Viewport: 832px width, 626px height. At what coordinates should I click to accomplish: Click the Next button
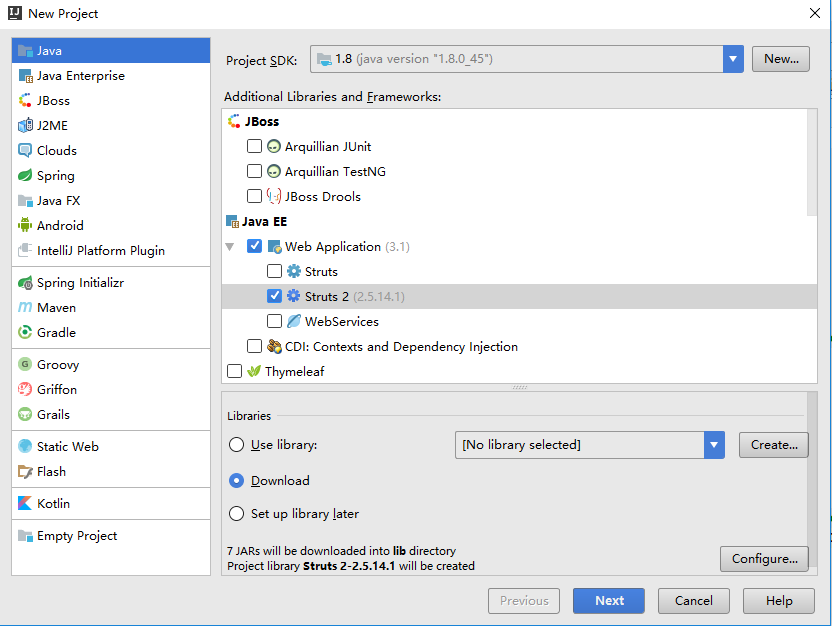[609, 601]
